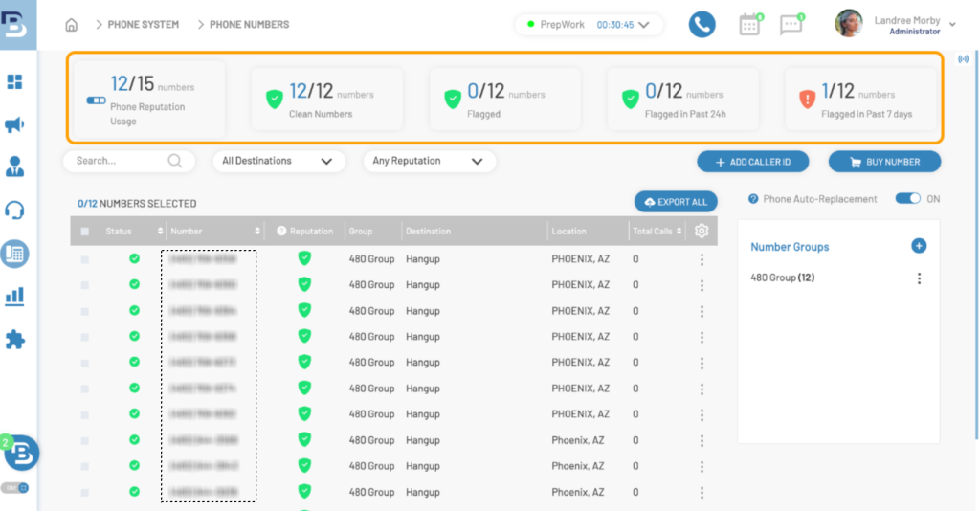The width and height of the screenshot is (980, 511).
Task: Check the first Phoenix, AZ lowercase row's checkbox
Action: 84,440
